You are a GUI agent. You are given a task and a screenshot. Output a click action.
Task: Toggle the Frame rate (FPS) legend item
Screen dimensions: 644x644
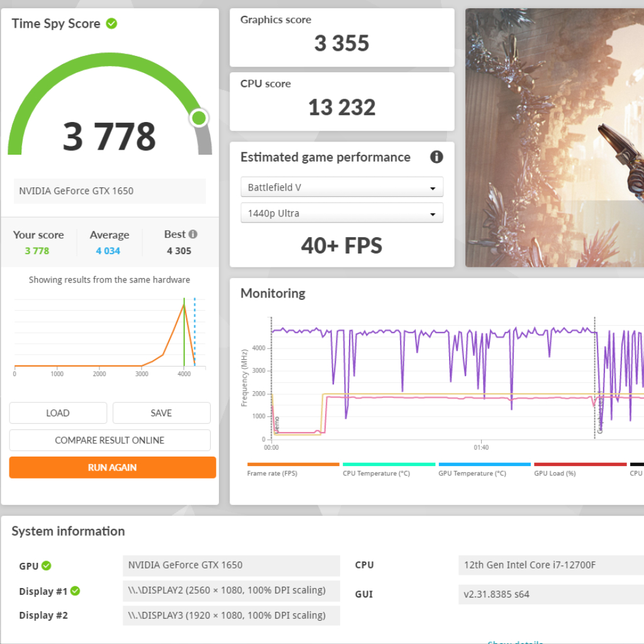[x=272, y=473]
